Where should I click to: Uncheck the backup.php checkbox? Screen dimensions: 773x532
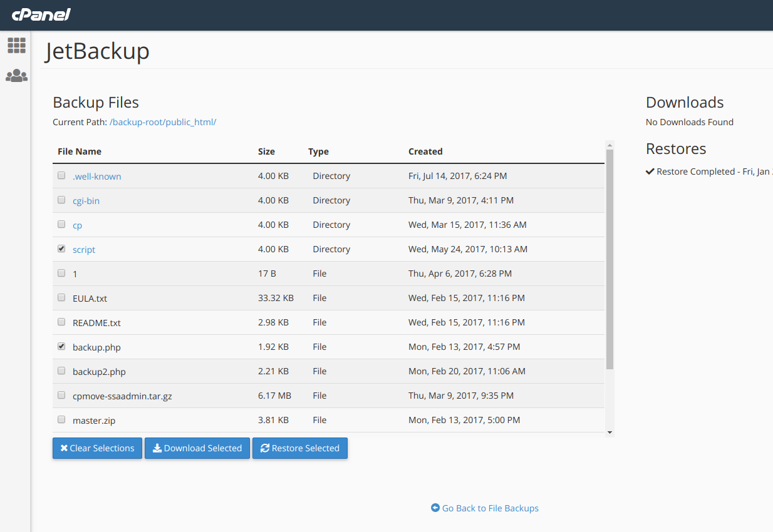[61, 346]
